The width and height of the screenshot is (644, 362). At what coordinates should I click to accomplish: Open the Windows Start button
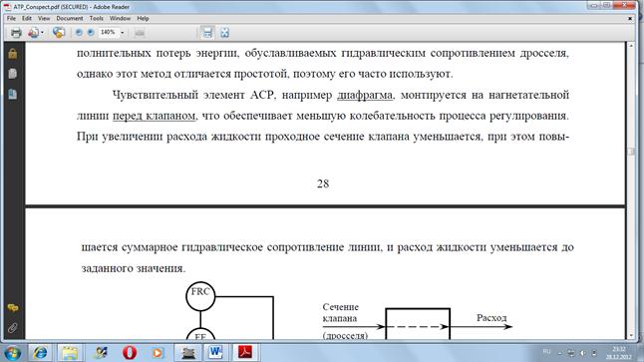13,353
